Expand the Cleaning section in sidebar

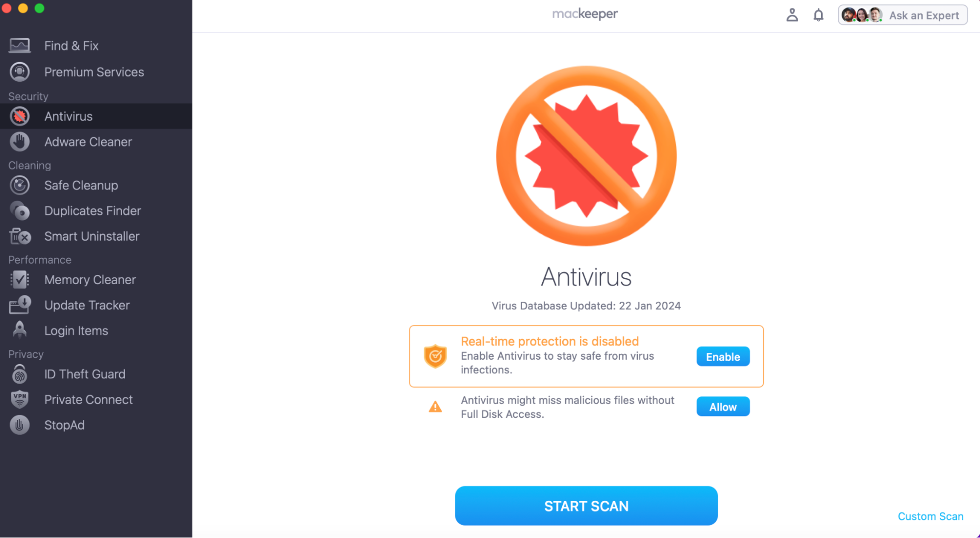(29, 165)
